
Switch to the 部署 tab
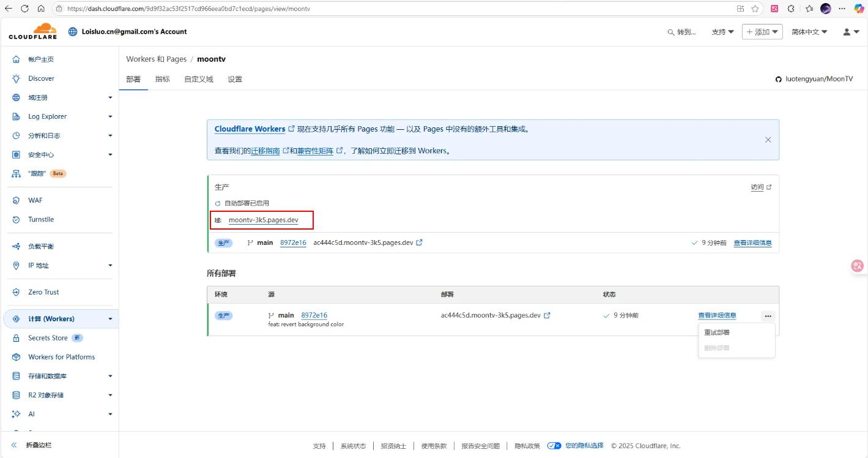coord(133,79)
